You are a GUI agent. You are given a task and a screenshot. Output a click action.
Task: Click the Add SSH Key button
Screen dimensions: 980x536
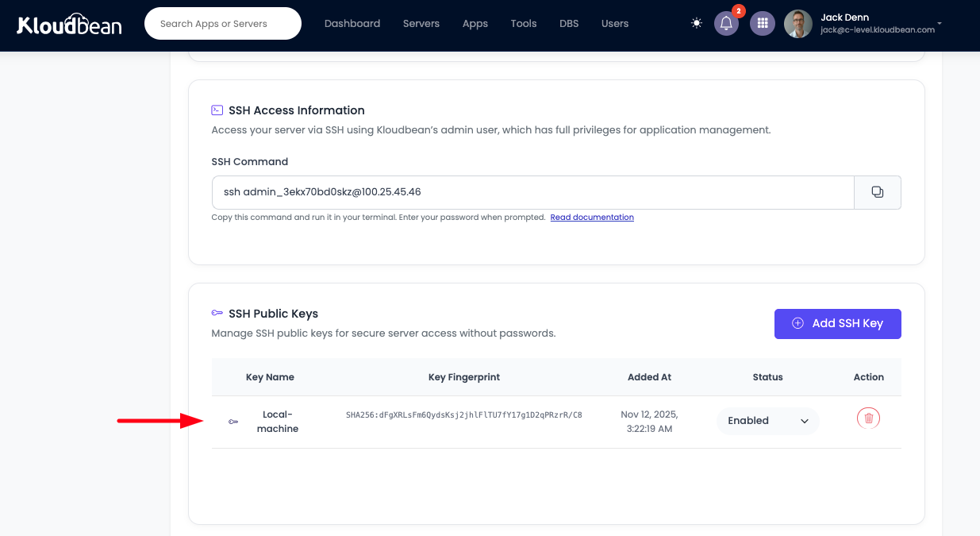point(837,323)
